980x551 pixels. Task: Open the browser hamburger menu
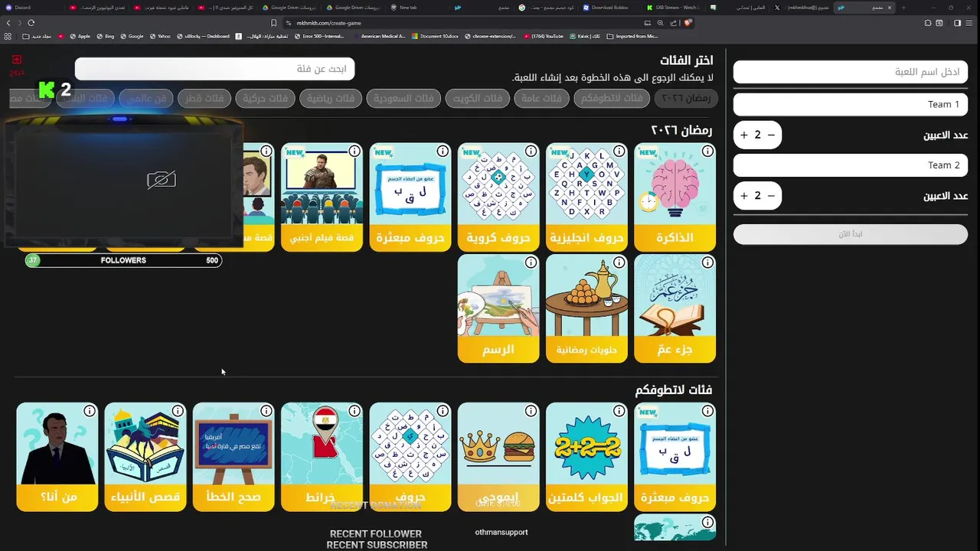(x=971, y=23)
